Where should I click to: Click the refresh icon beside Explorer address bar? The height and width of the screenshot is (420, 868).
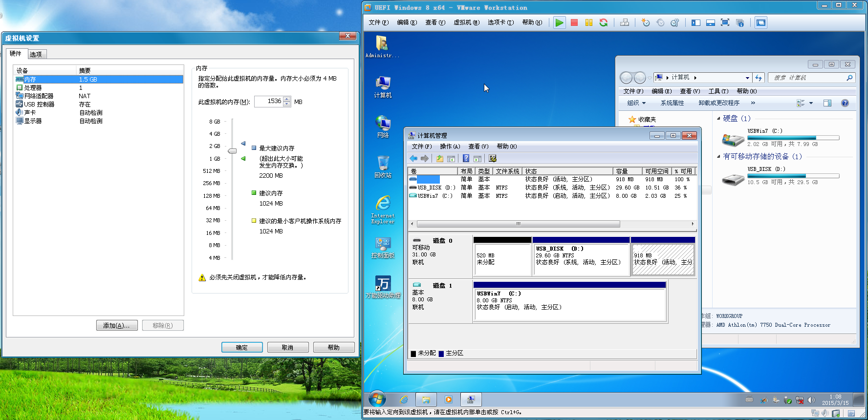click(759, 78)
